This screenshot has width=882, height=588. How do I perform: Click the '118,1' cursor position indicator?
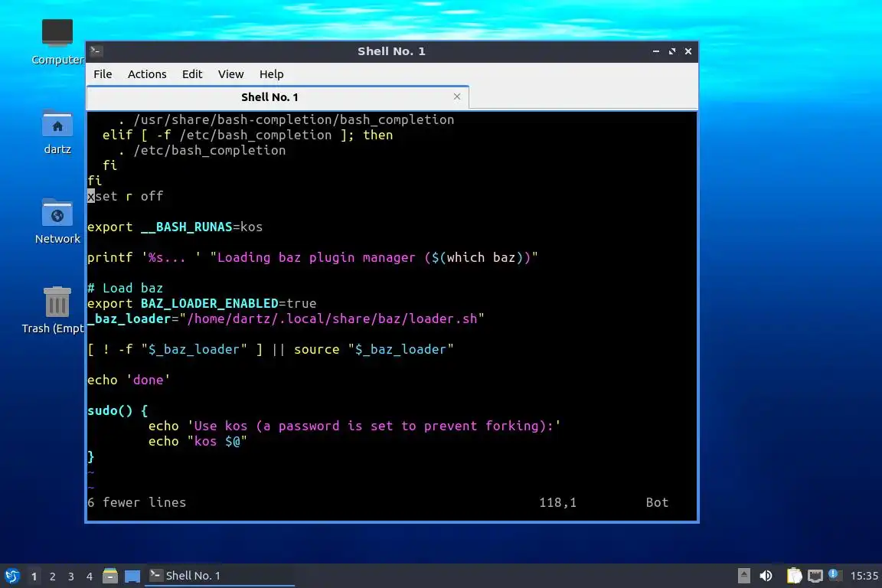[558, 502]
